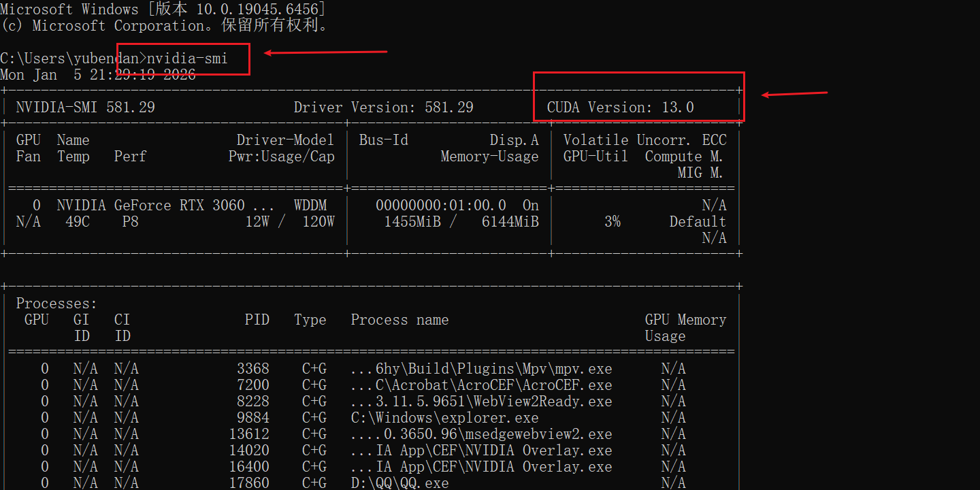Screen dimensions: 980x490
Task: Select the Memory-Usage header text
Action: [489, 157]
